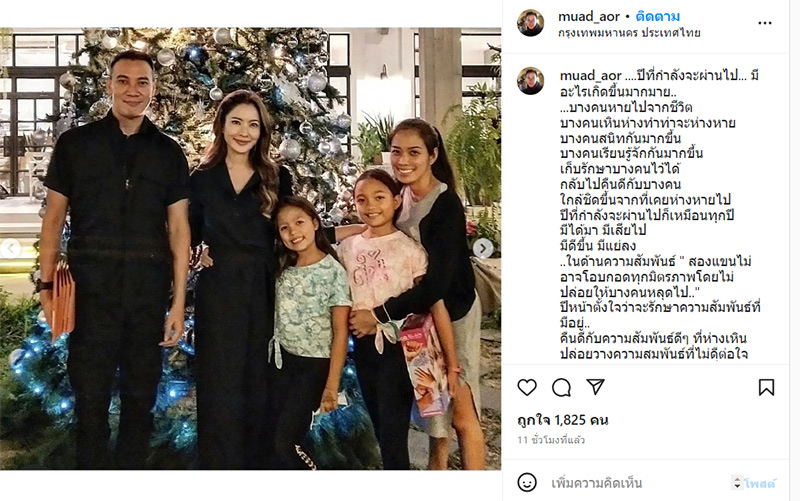Share the post with the paper plane icon

pyautogui.click(x=595, y=387)
